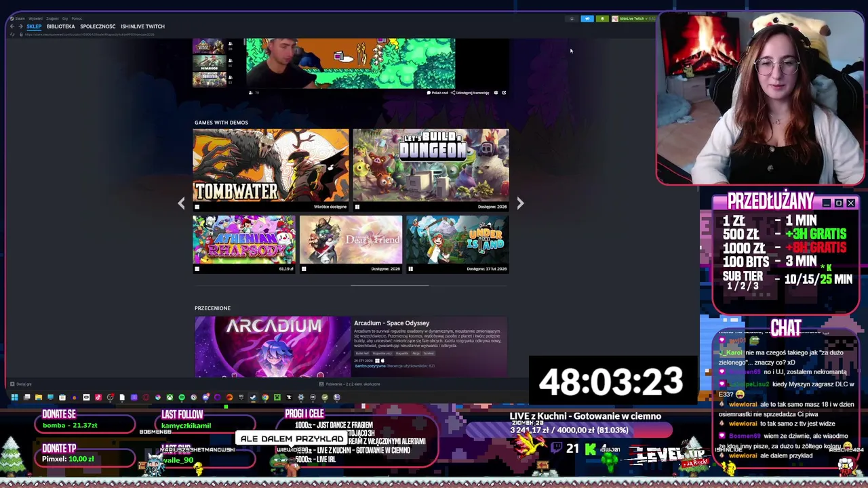
Task: Click Dostępne: 17 lut 2026 label
Action: (x=487, y=269)
